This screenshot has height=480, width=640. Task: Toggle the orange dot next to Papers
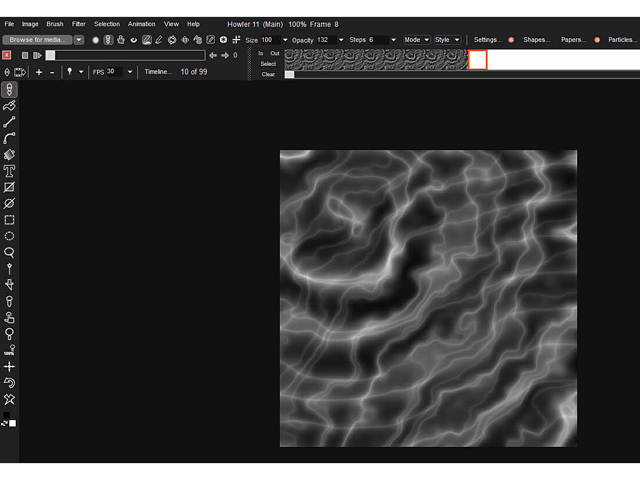(x=597, y=40)
